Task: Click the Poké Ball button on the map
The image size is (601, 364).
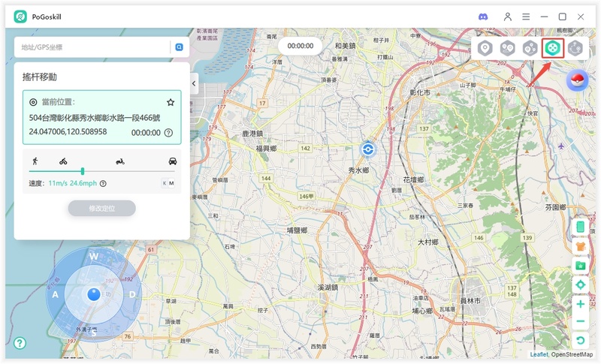Action: [577, 80]
